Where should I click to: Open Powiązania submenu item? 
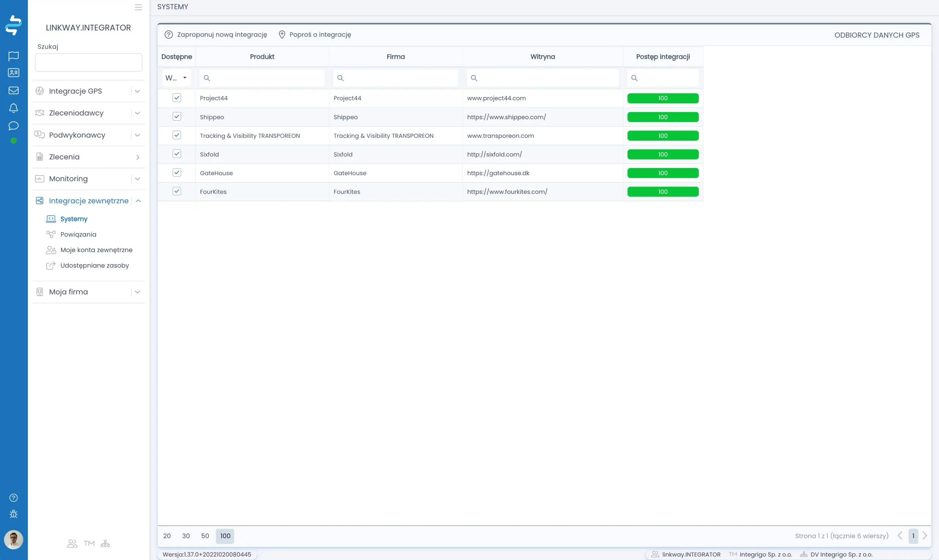[78, 234]
